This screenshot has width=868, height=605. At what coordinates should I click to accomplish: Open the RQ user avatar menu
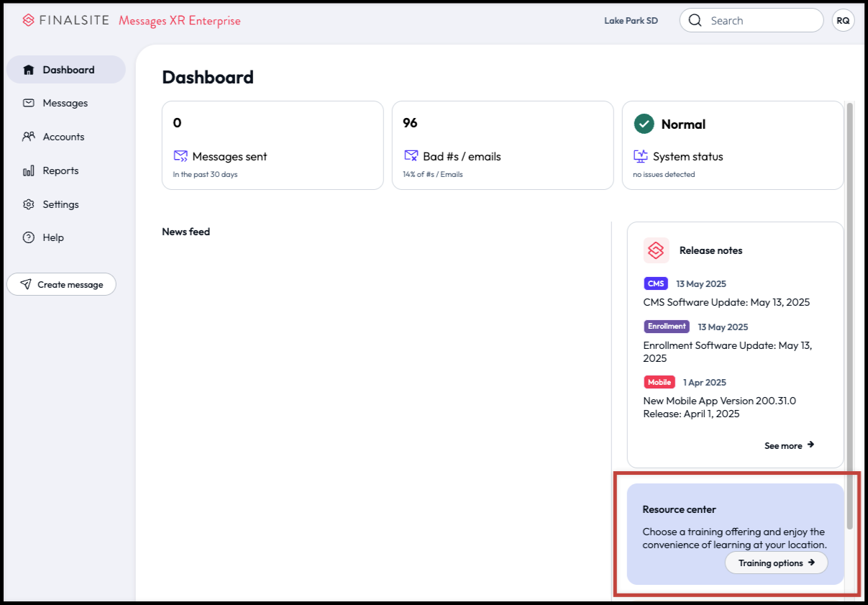843,21
